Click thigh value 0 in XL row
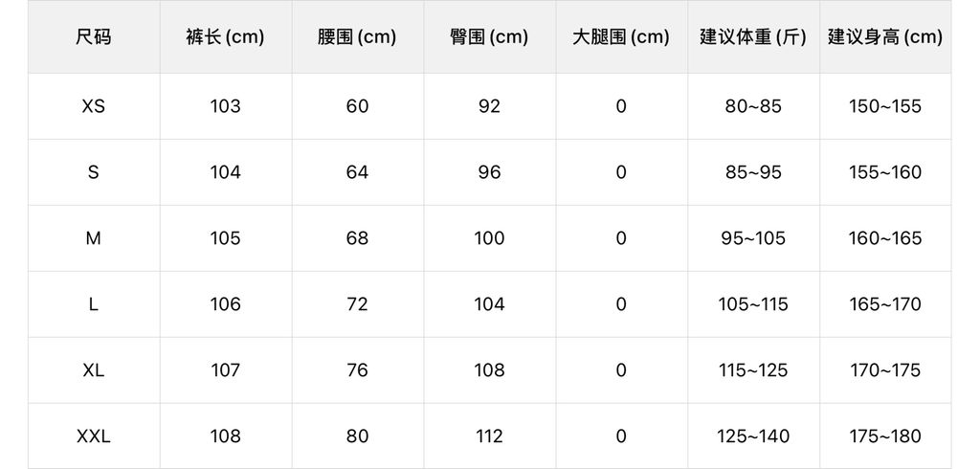The width and height of the screenshot is (980, 469). [621, 370]
